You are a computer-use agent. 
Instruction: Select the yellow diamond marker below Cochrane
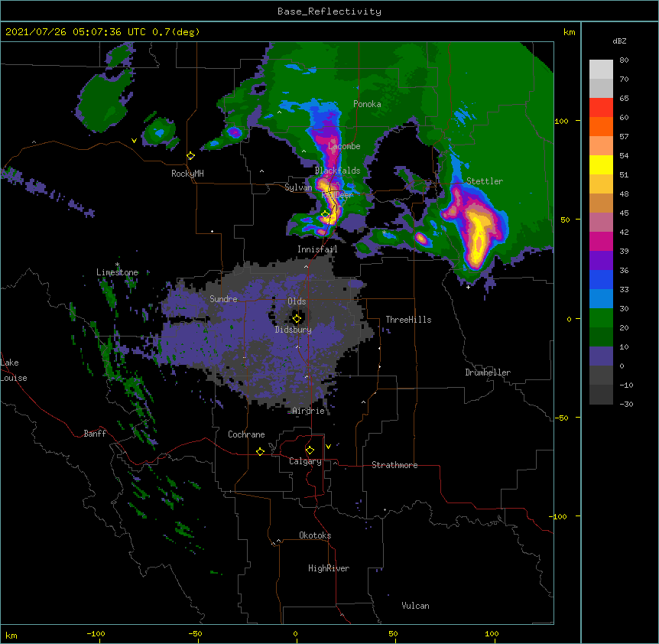[260, 451]
